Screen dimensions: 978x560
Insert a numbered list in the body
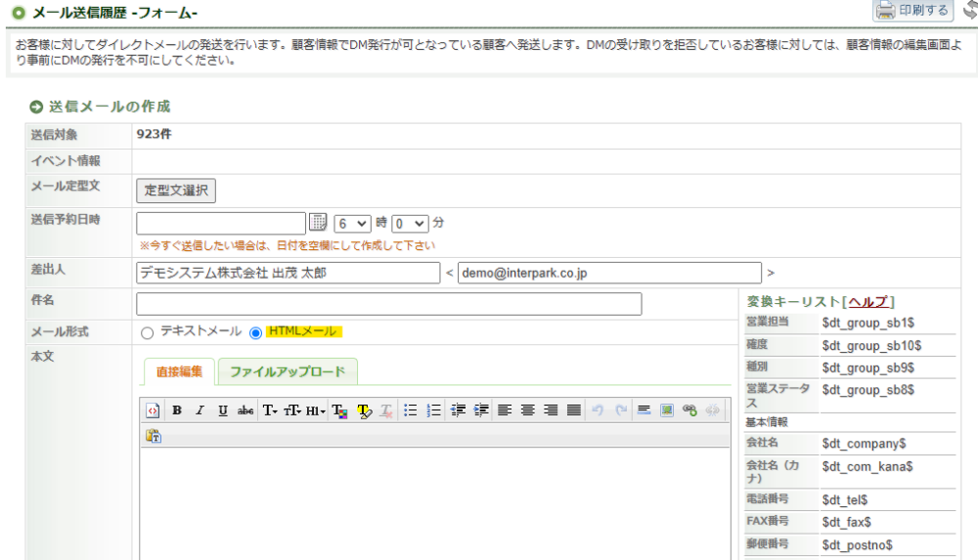click(434, 411)
